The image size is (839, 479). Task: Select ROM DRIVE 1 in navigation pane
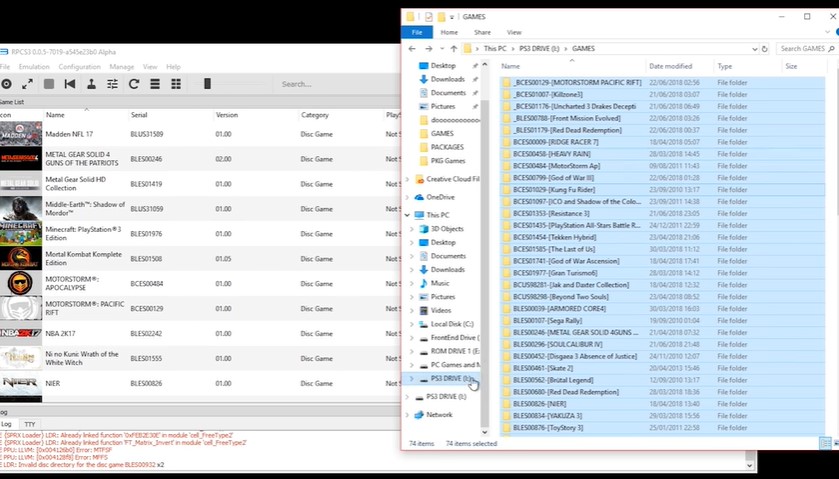[455, 352]
